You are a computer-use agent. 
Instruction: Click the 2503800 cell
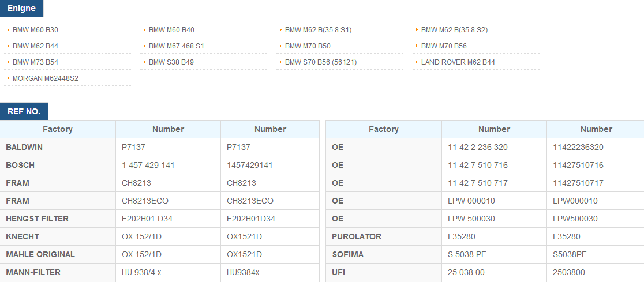(x=596, y=272)
